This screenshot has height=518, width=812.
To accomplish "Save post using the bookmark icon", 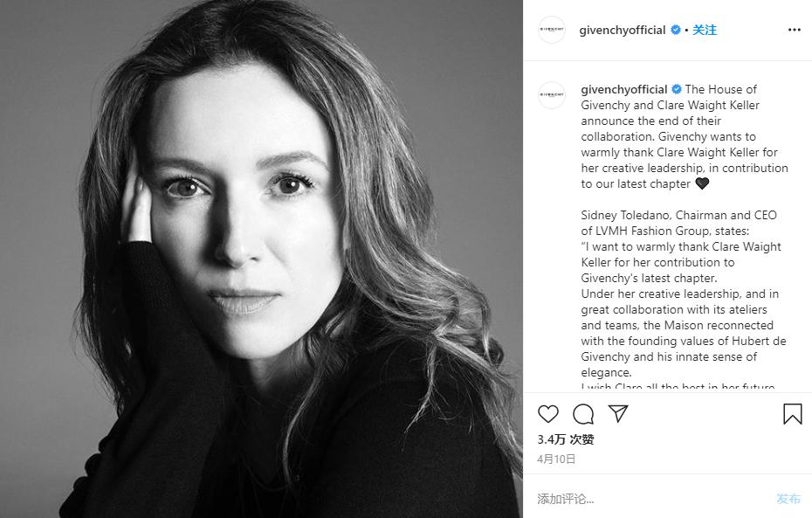I will [x=792, y=414].
